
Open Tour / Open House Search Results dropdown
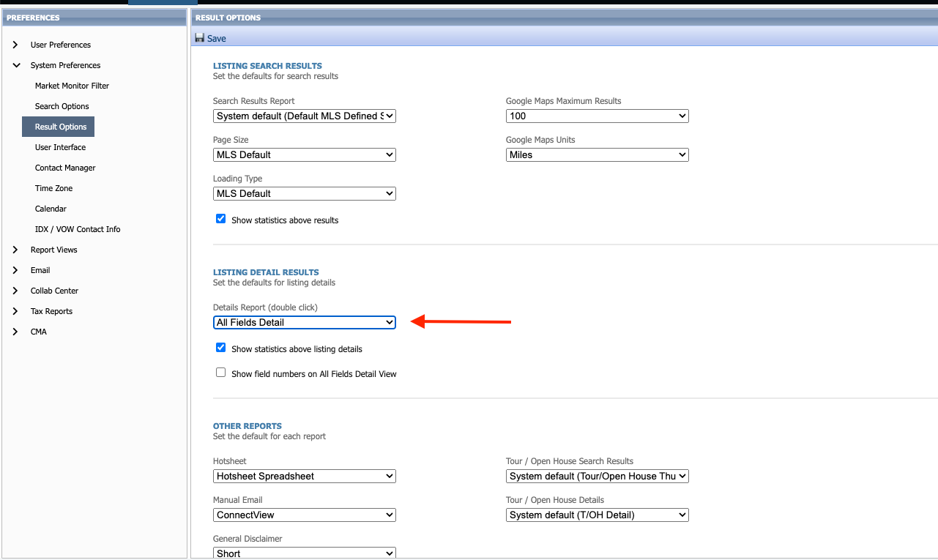[598, 476]
